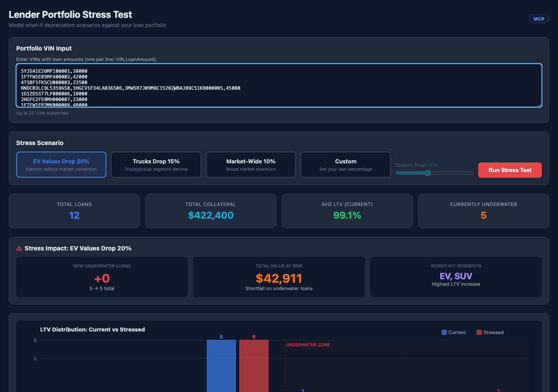Click the Worst-Hit Segments EV, SUV text
Screen dimensions: 558x392
click(456, 276)
